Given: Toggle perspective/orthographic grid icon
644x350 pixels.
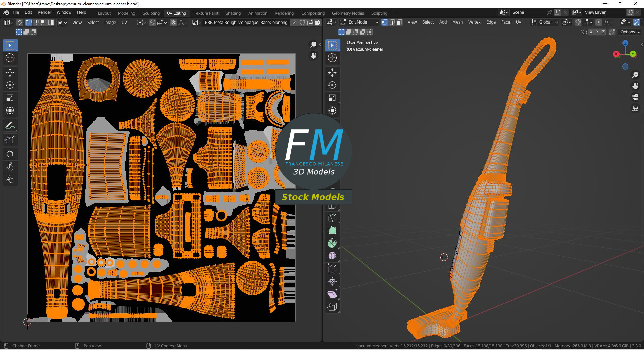Looking at the screenshot, I should tap(635, 108).
